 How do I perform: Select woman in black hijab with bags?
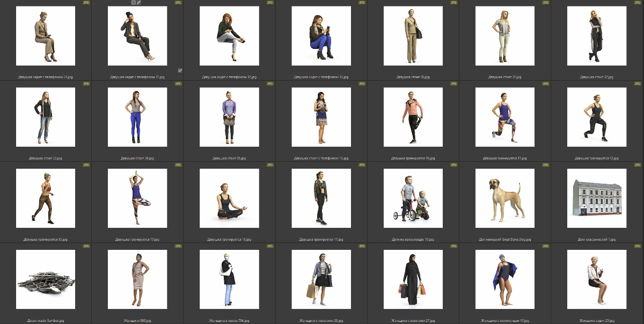[x=413, y=279]
